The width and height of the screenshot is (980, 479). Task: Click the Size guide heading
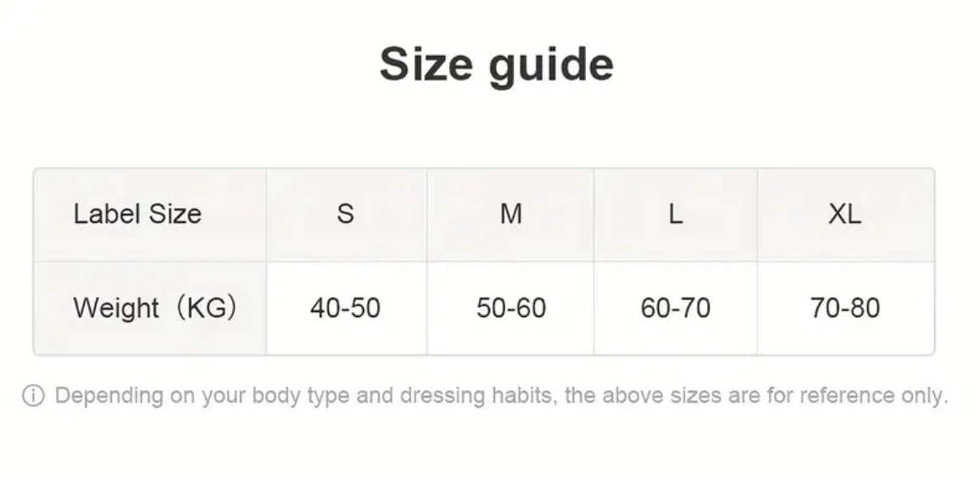pyautogui.click(x=496, y=64)
